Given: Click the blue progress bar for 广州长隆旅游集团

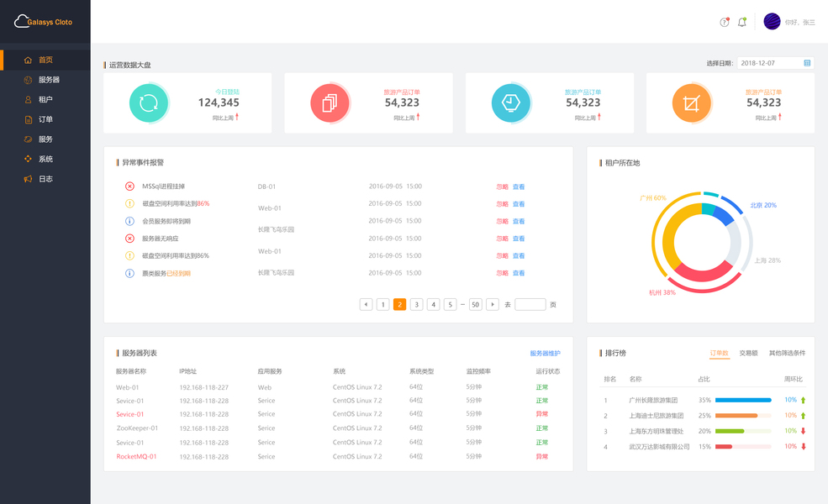Looking at the screenshot, I should (x=743, y=400).
